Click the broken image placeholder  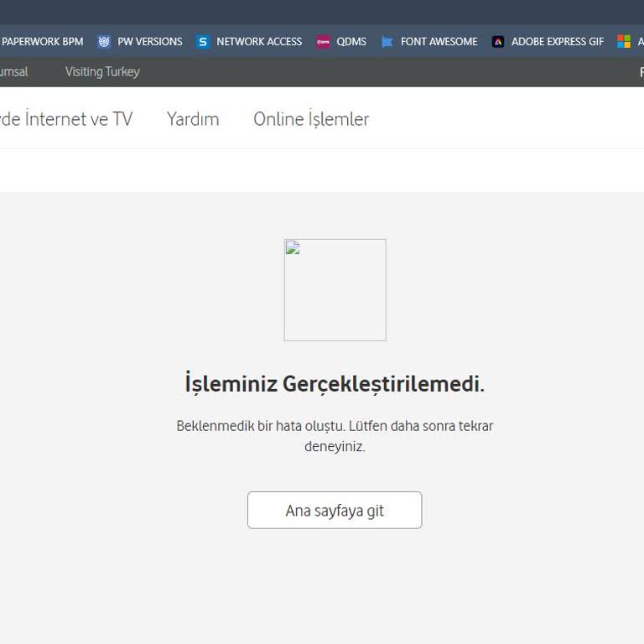pyautogui.click(x=335, y=290)
